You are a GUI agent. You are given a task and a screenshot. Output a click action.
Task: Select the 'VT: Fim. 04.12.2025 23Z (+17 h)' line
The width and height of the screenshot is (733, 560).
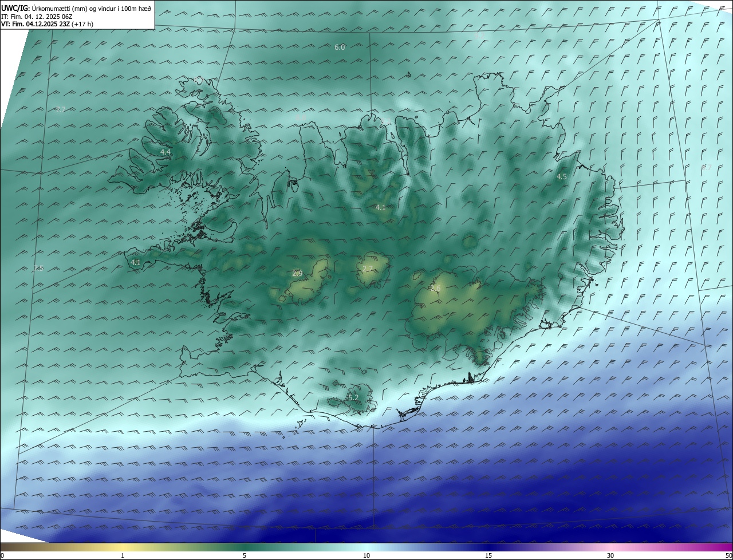47,23
